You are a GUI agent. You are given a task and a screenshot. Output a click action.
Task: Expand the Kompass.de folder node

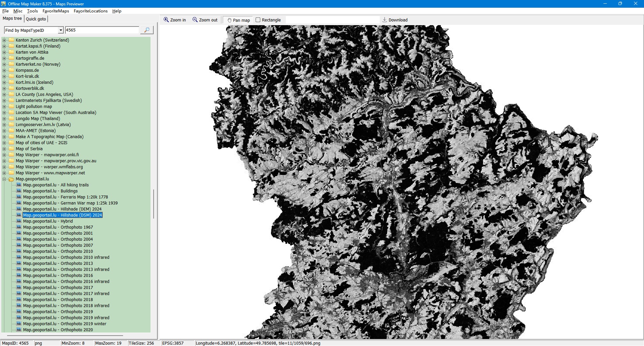pos(4,70)
